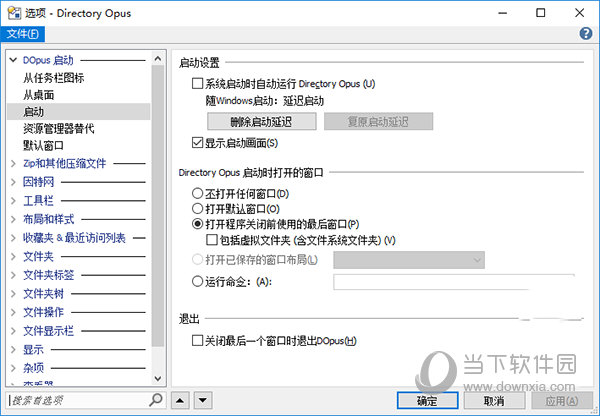
Task: Expand the 文件显示栏 category
Action: [13, 331]
